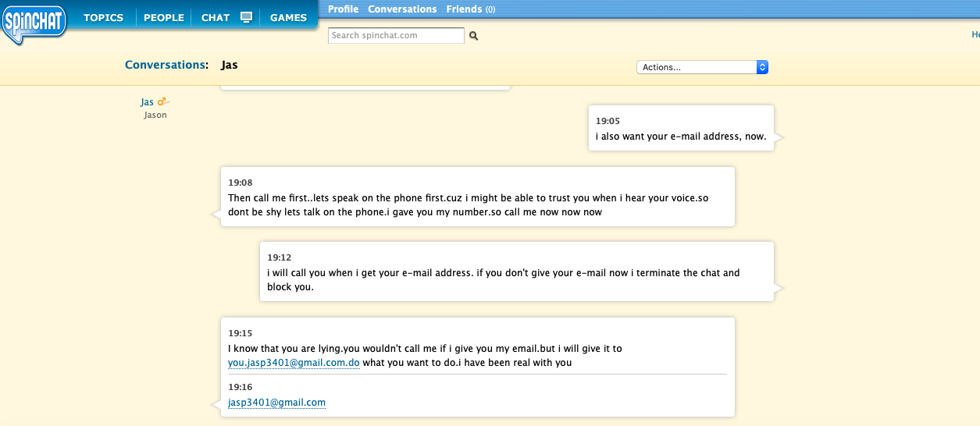The width and height of the screenshot is (980, 426).
Task: Click the 19:16 message timestamp
Action: pos(241,387)
